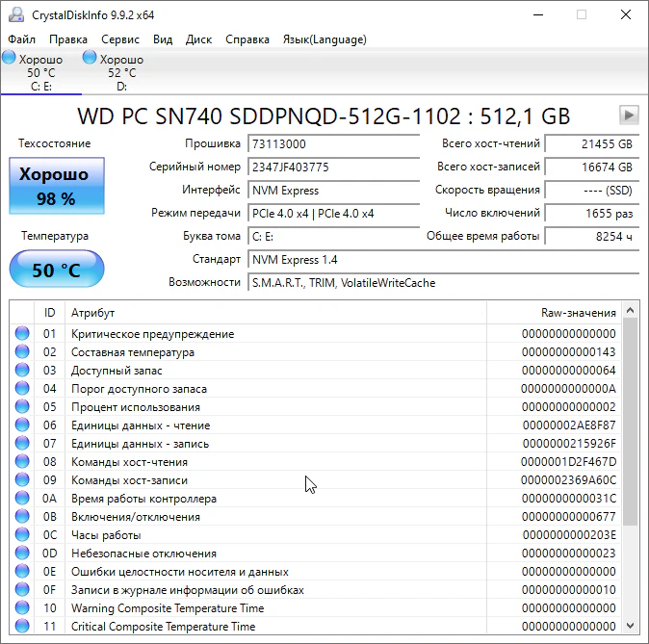
Task: Click the serial number field 2347JF403775
Action: tap(333, 167)
